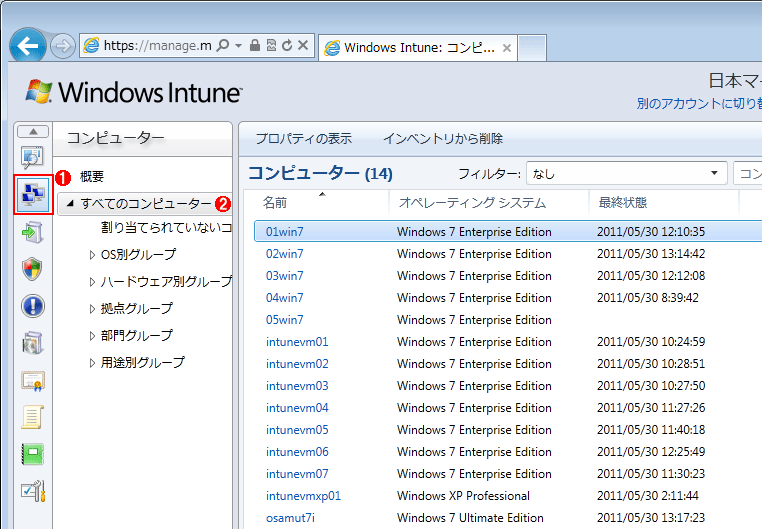Open computer intunevm02 link
This screenshot has width=762, height=529.
297,364
